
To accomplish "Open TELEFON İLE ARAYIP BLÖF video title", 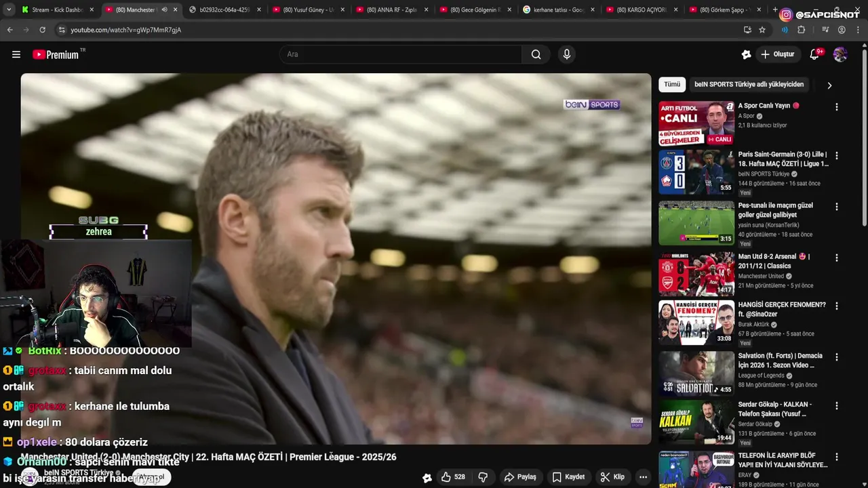I will (783, 460).
